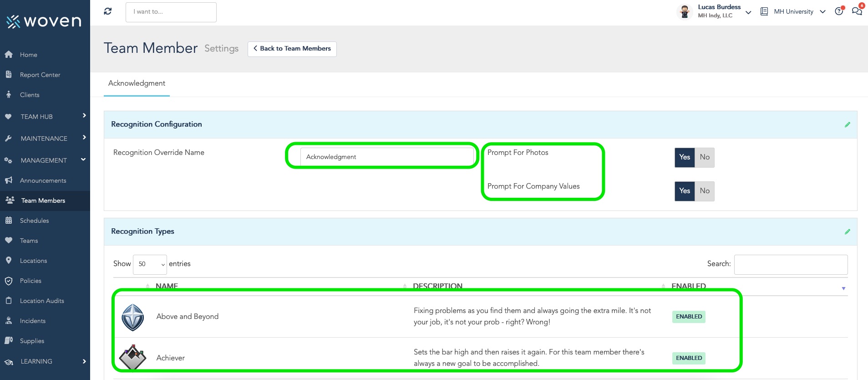The image size is (868, 380).
Task: Click the MH University book icon
Action: coord(764,11)
